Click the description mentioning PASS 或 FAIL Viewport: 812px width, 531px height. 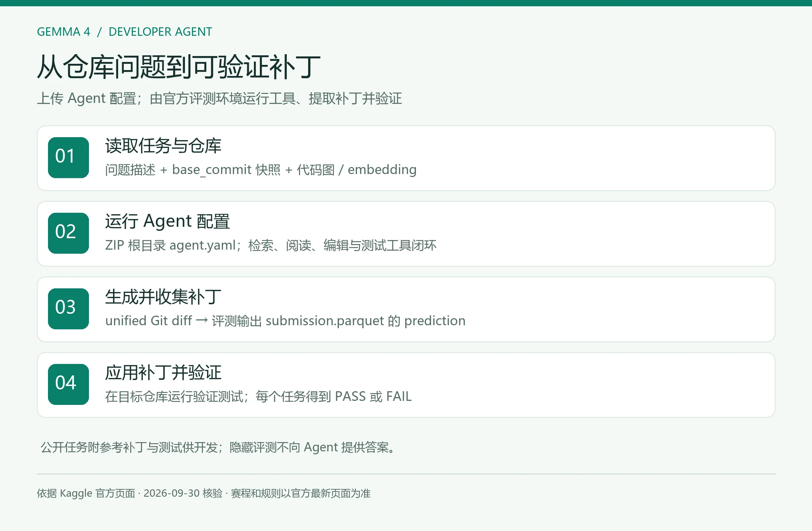(258, 396)
